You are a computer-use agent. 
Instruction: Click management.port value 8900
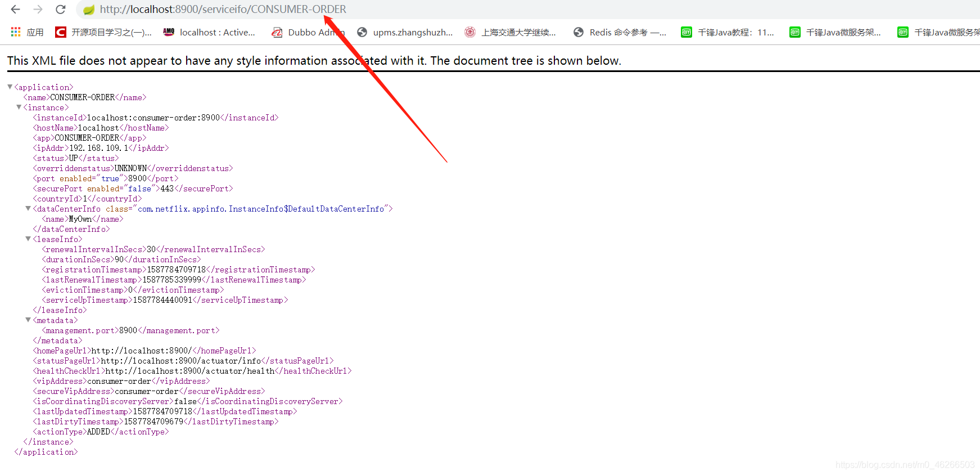coord(128,330)
